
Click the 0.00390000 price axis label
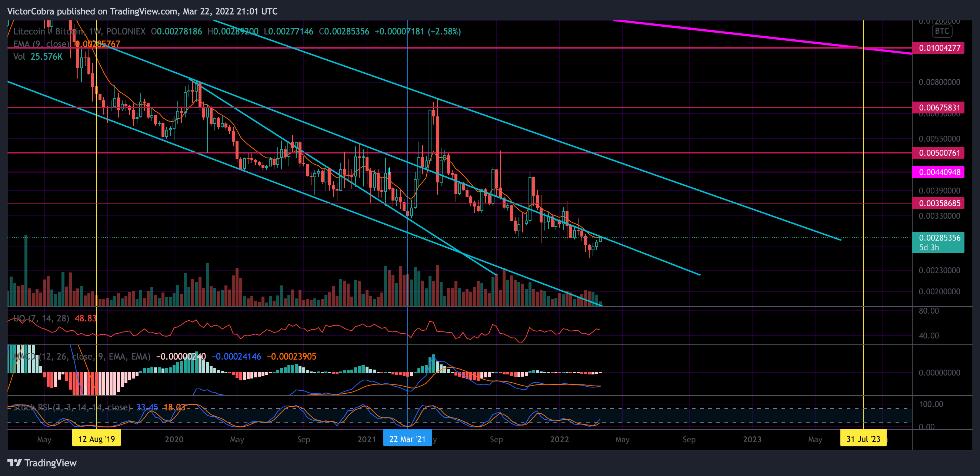click(x=939, y=191)
